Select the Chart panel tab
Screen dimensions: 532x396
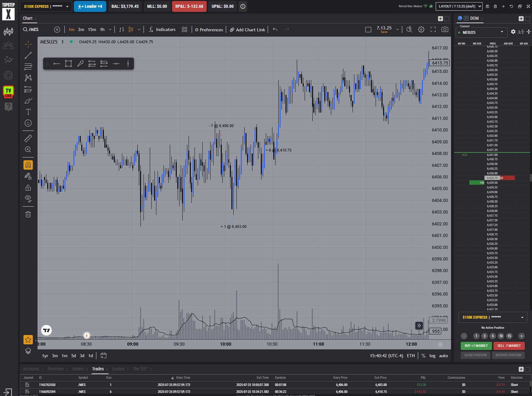coord(28,18)
